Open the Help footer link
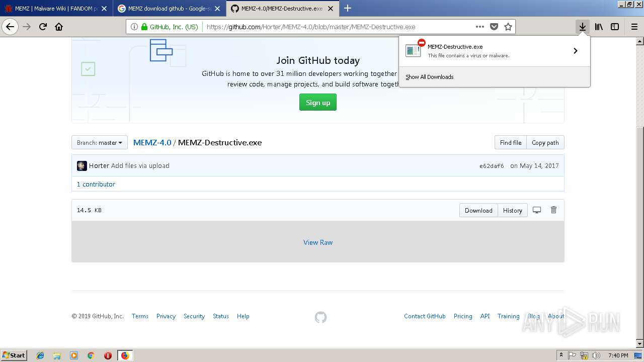Screen dimensions: 644x362 pyautogui.click(x=243, y=316)
